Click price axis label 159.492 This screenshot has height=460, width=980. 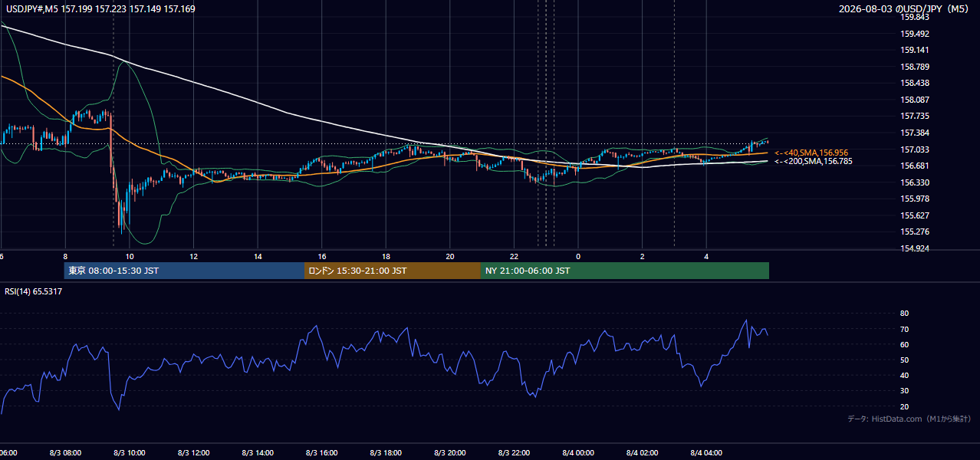click(916, 34)
